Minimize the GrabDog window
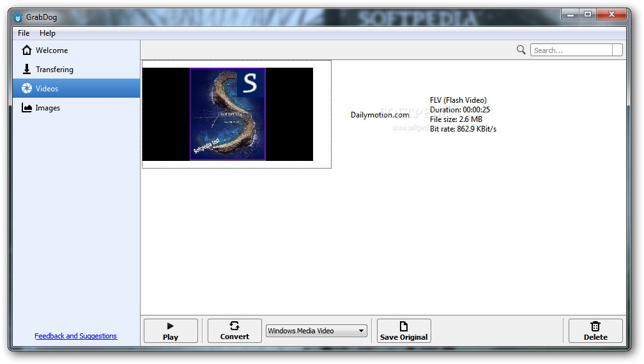Viewport: 644px width, 364px height. 571,14
